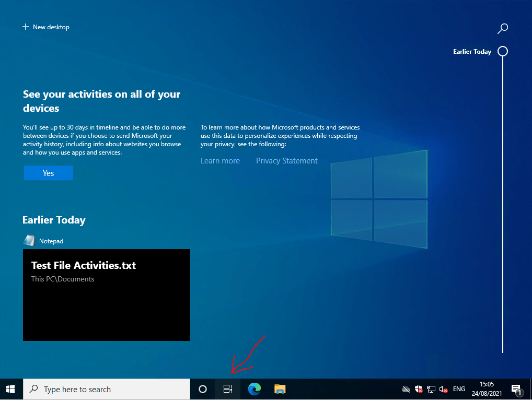Click the Cortana circle icon
The width and height of the screenshot is (532, 400).
(203, 389)
